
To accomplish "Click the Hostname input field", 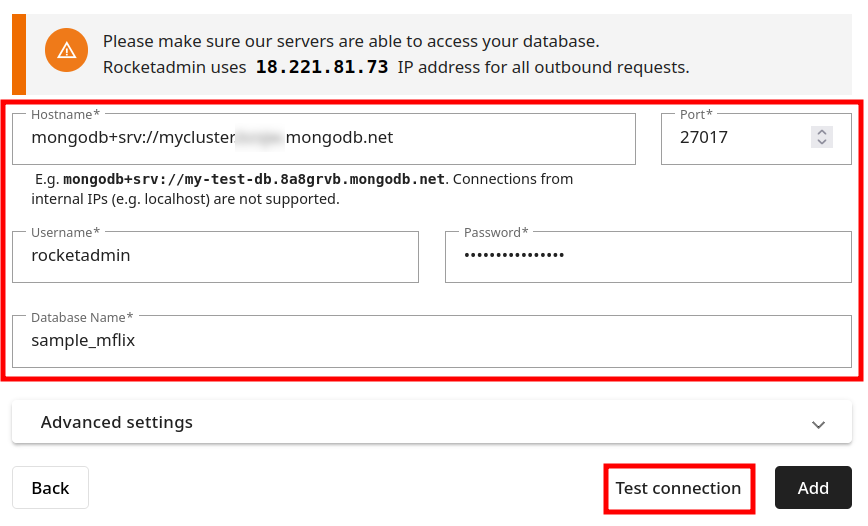I will pyautogui.click(x=323, y=138).
